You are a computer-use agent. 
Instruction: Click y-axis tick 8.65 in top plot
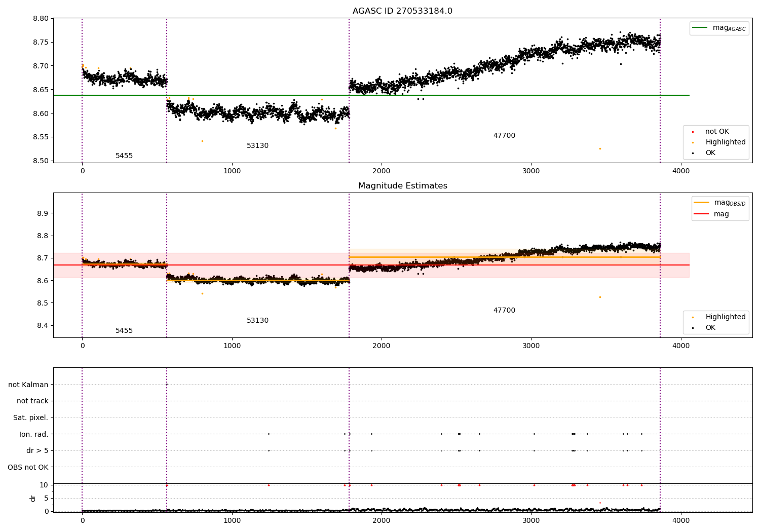pyautogui.click(x=41, y=90)
